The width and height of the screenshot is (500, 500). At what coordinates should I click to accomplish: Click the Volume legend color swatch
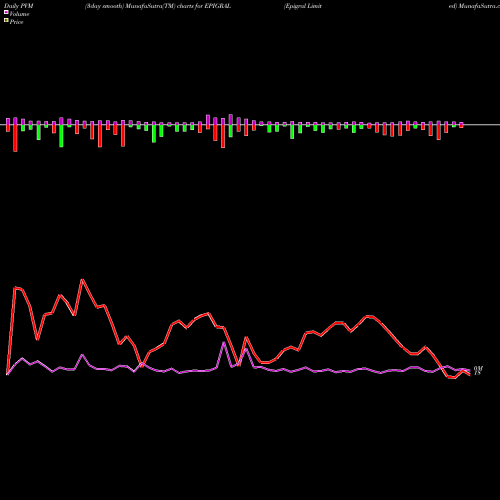pyautogui.click(x=6, y=12)
